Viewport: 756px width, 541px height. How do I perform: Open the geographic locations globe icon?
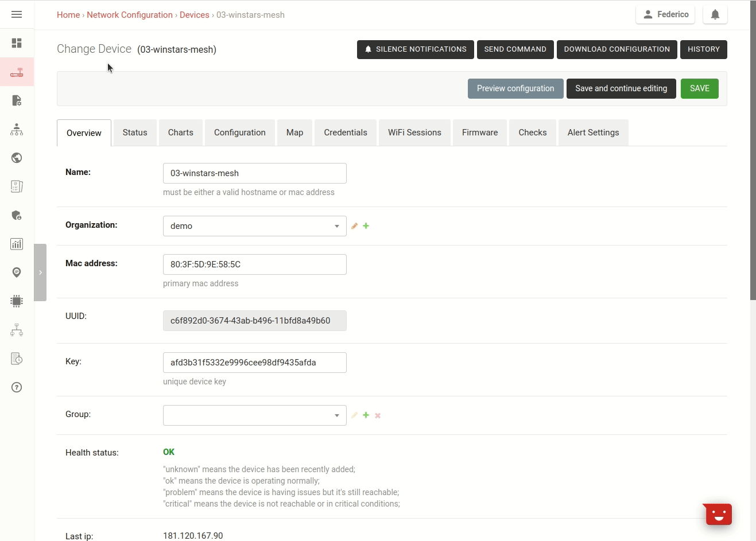[17, 158]
